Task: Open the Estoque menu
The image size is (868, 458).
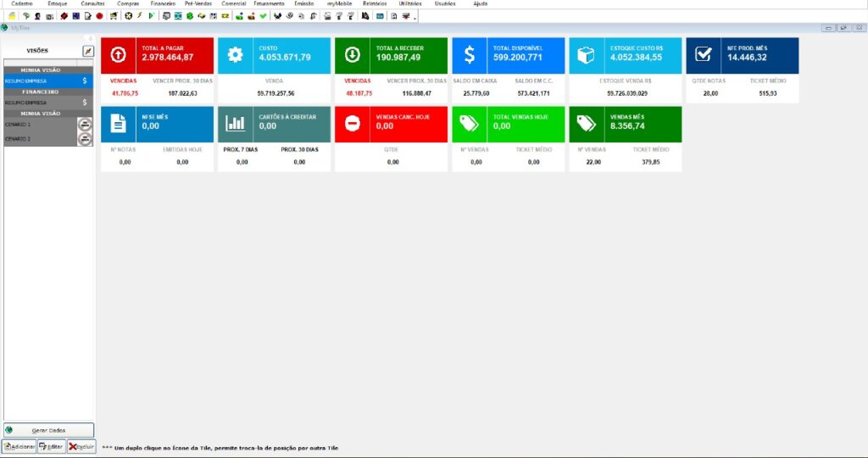Action: (x=57, y=4)
